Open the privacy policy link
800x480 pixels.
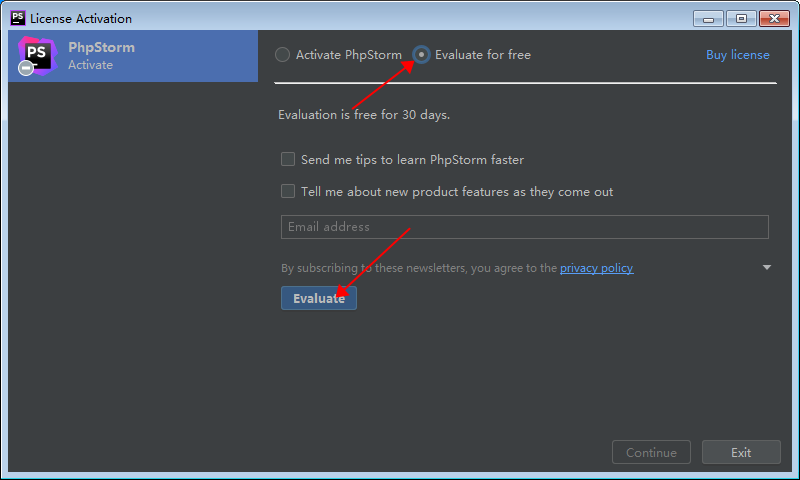point(596,268)
